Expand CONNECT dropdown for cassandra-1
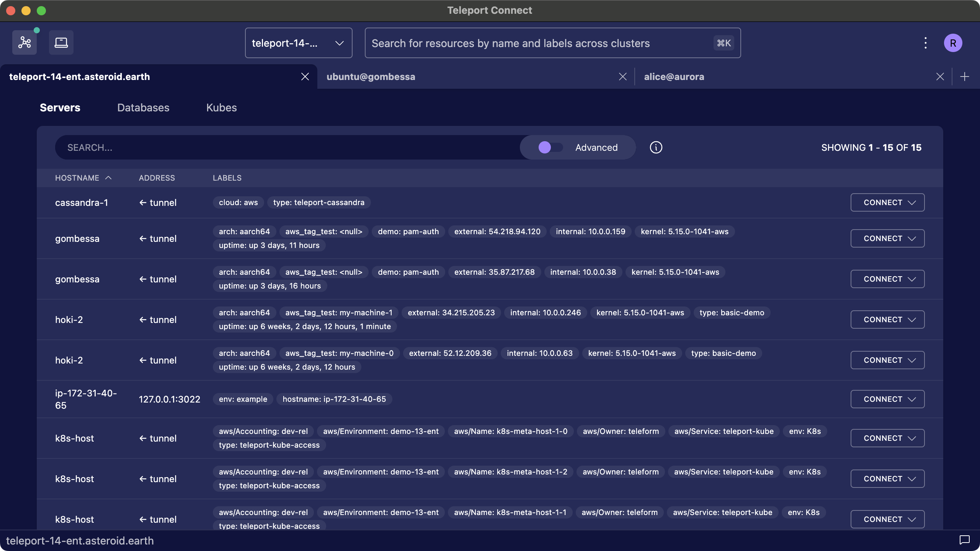 pyautogui.click(x=888, y=202)
